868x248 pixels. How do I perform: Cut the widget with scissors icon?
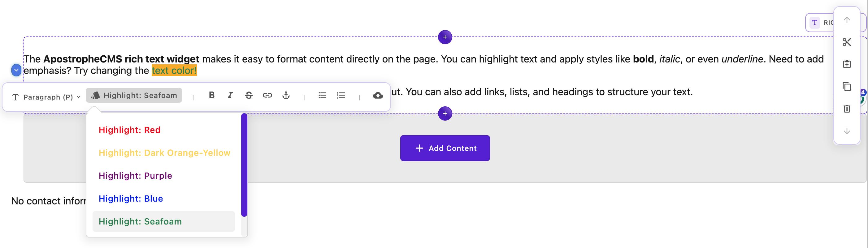click(x=846, y=42)
